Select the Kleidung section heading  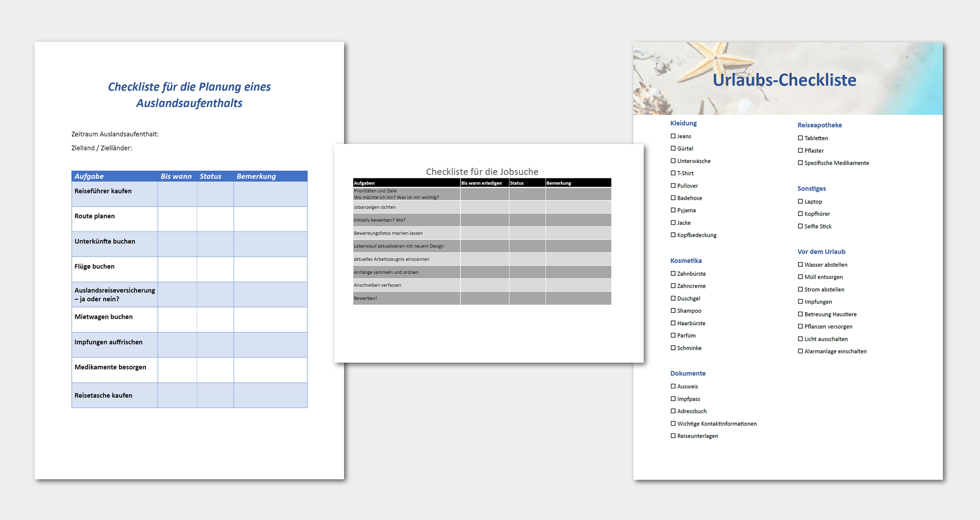[683, 123]
